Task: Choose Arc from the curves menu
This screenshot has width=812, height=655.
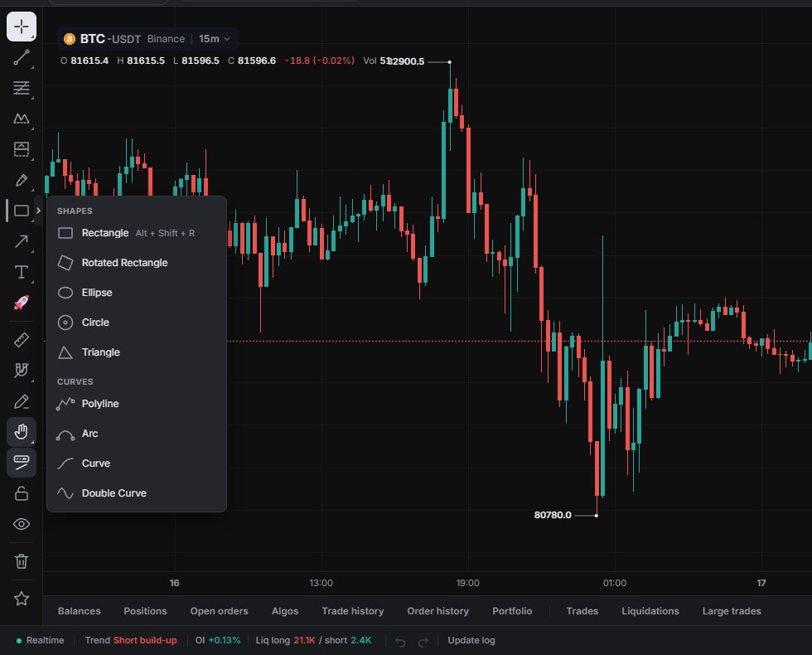Action: point(137,434)
